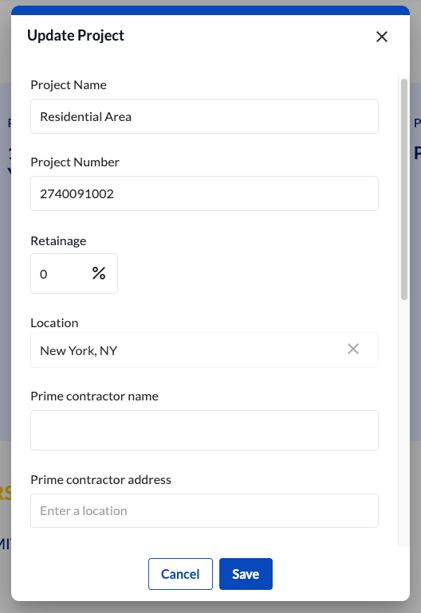421x613 pixels.
Task: Click the blue header strip of dialog
Action: [210, 10]
